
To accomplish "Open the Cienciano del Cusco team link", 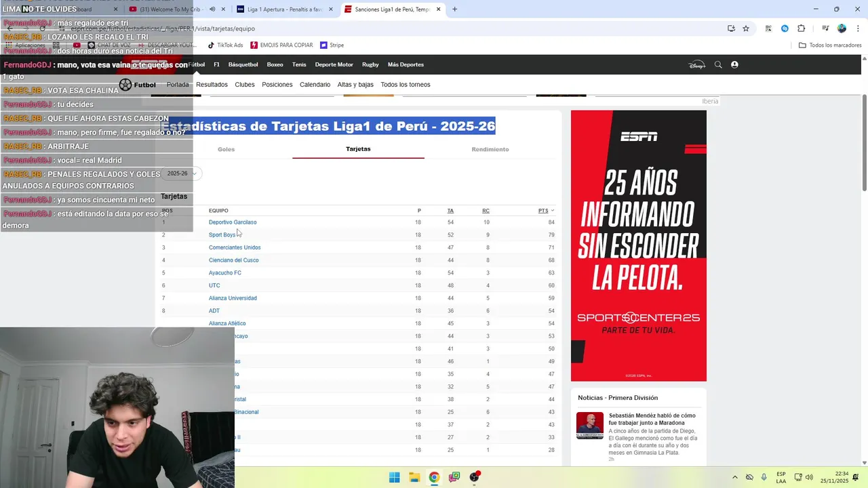I will point(233,260).
